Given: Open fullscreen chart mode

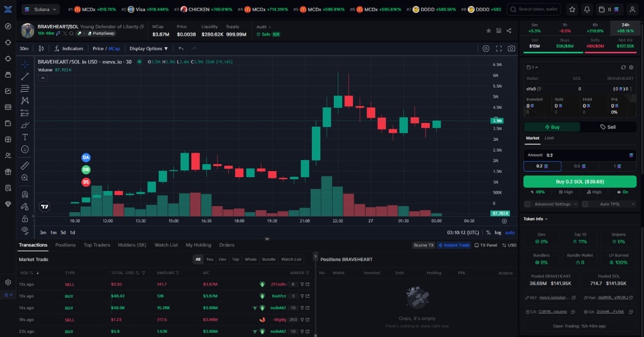Looking at the screenshot, I should (x=499, y=48).
